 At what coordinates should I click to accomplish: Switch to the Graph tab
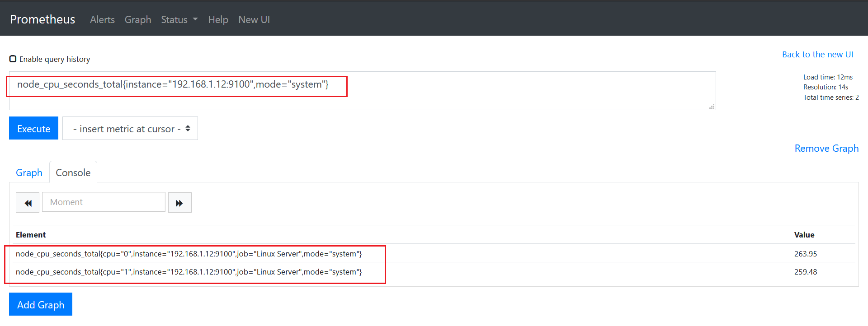pyautogui.click(x=29, y=172)
